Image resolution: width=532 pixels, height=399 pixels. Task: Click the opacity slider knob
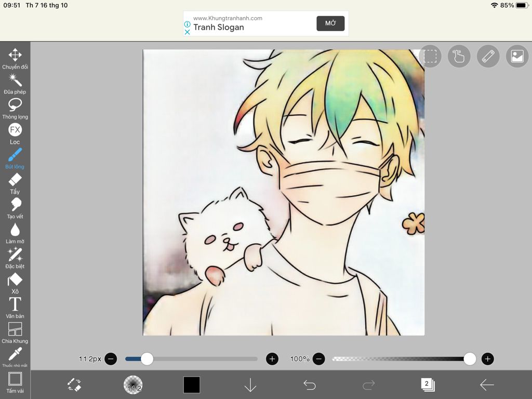[x=470, y=359]
